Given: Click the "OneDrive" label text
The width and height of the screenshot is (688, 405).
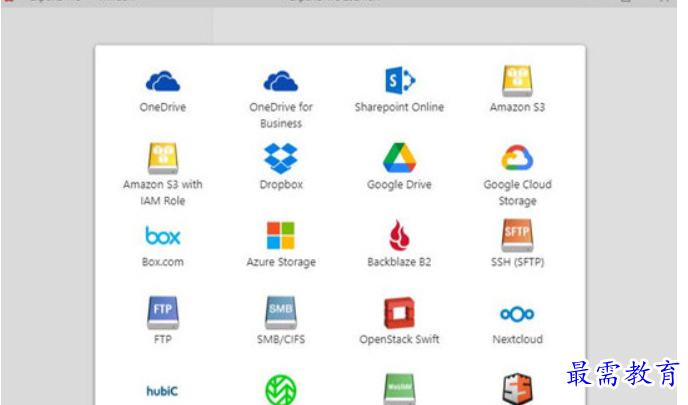Looking at the screenshot, I should coord(163,107).
